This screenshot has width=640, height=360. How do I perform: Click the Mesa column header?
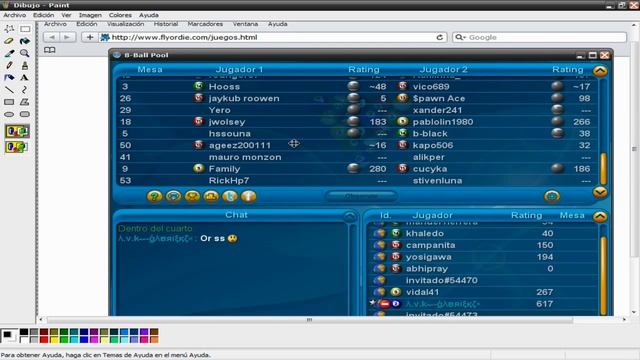tap(150, 69)
